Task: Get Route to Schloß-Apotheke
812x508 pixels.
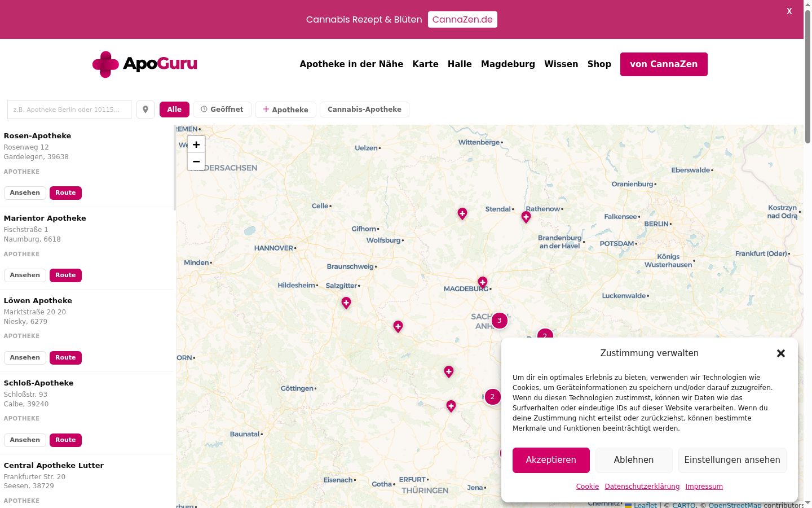Action: (x=65, y=440)
